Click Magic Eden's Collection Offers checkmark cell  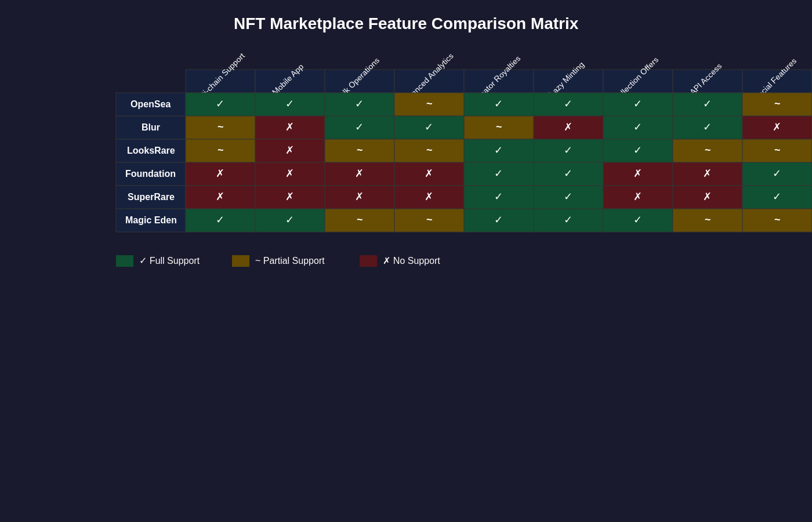coord(638,220)
